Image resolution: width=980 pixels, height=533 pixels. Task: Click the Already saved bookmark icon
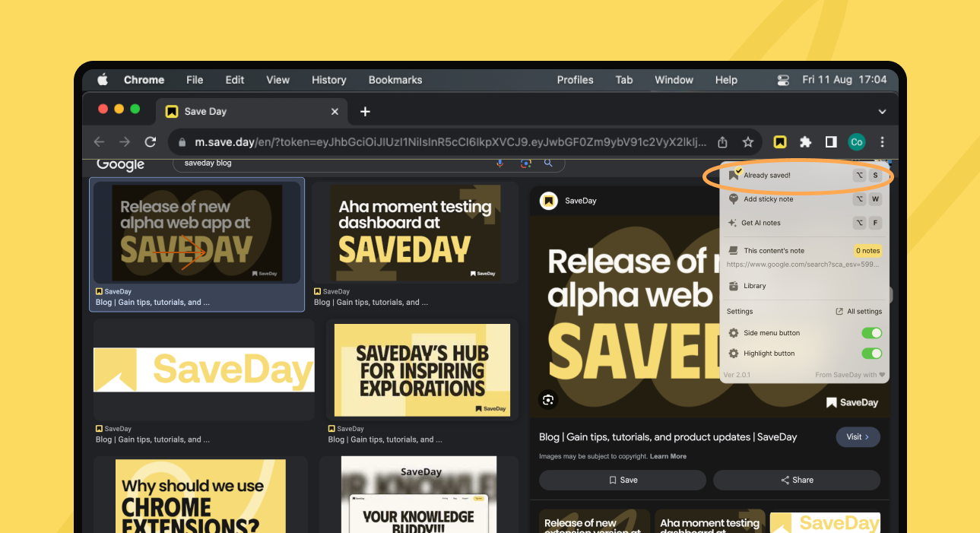pos(734,175)
